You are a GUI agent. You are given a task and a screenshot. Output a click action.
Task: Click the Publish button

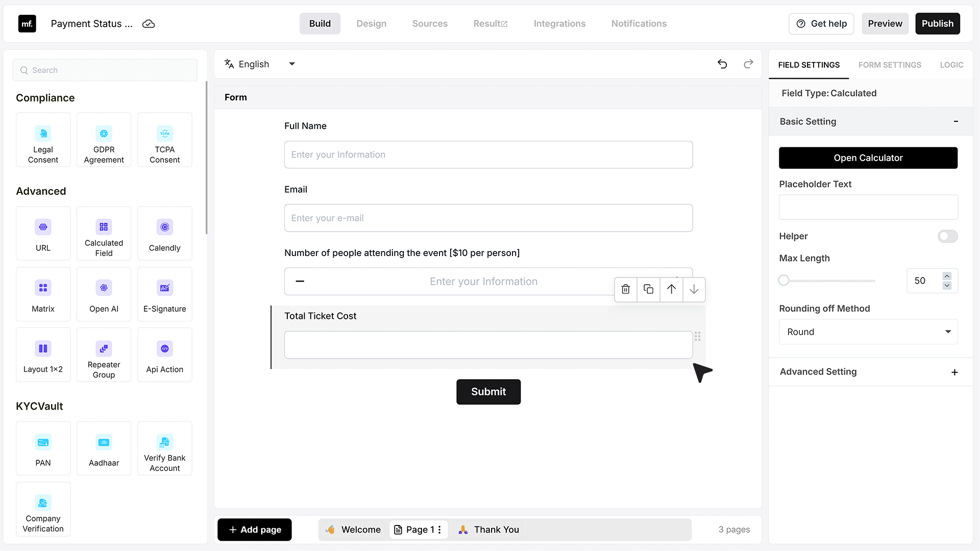(937, 23)
